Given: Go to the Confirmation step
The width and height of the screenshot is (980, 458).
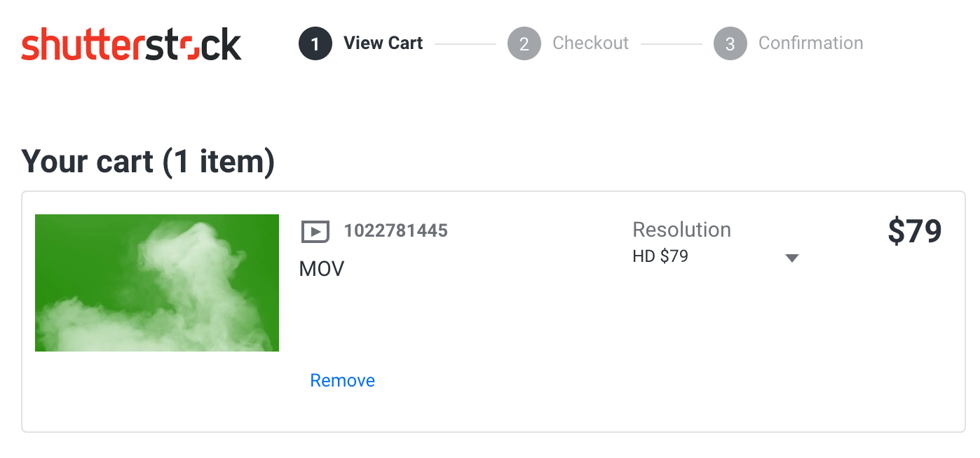Looking at the screenshot, I should (810, 43).
